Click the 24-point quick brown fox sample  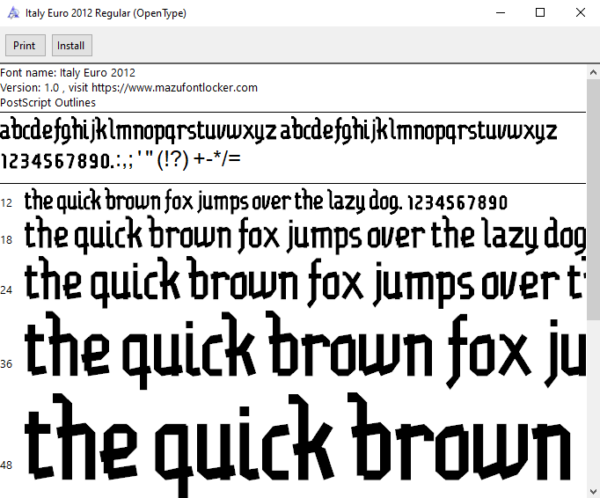click(305, 283)
